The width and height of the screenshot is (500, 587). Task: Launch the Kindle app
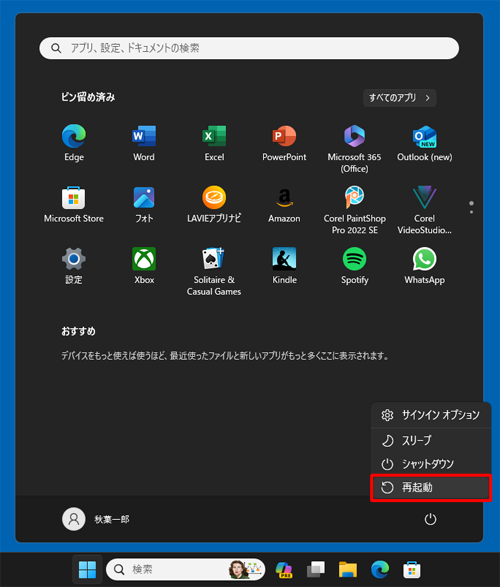tap(284, 265)
